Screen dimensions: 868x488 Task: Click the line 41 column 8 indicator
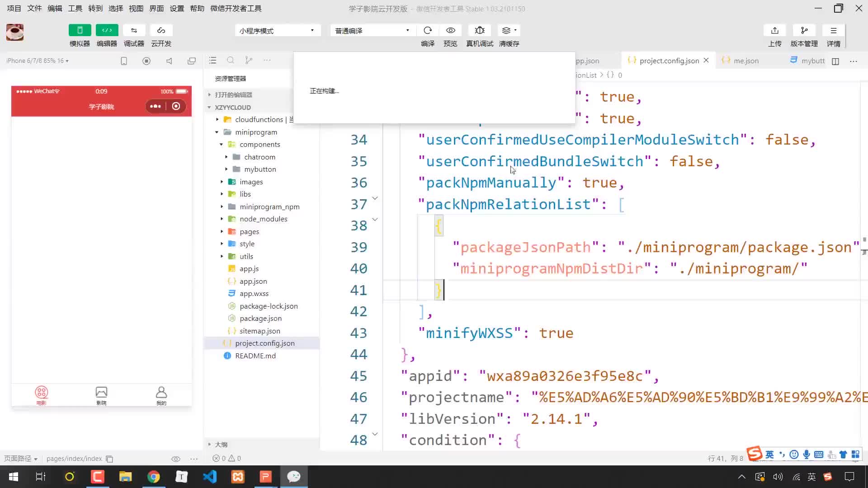[725, 458]
